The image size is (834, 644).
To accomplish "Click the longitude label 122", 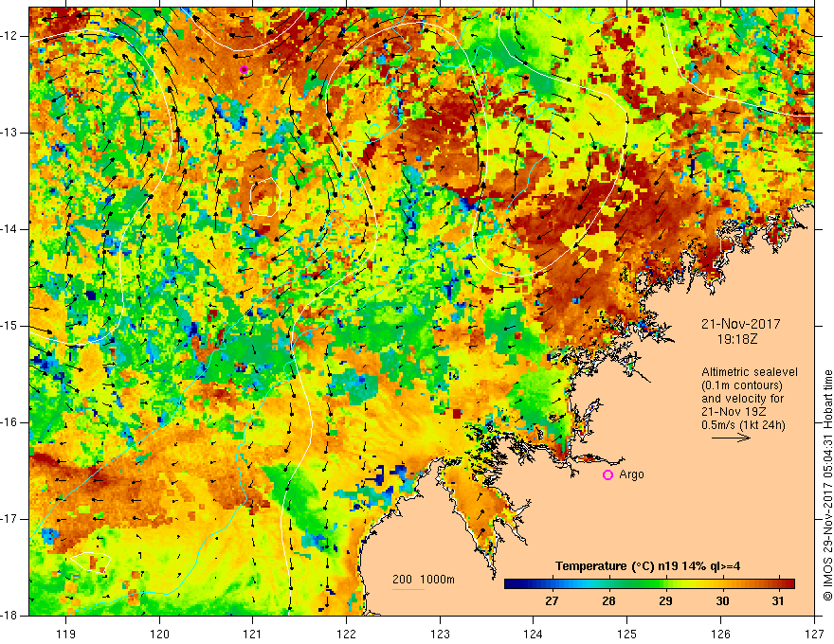I will point(346,634).
